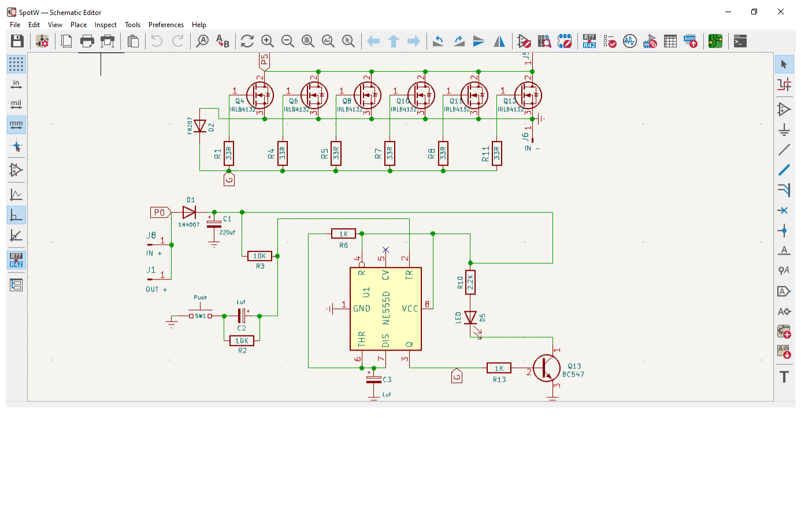Toggle full-window crosshair cursor
This screenshot has height=532, width=801.
point(16,147)
